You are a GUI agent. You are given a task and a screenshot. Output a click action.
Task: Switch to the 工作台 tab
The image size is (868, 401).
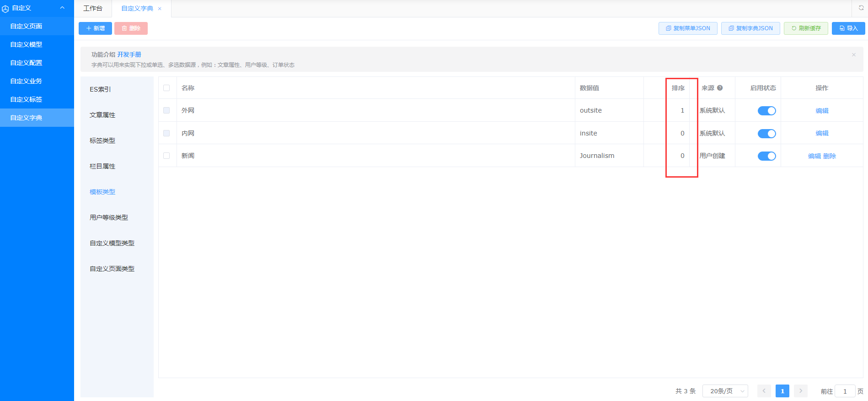(93, 8)
